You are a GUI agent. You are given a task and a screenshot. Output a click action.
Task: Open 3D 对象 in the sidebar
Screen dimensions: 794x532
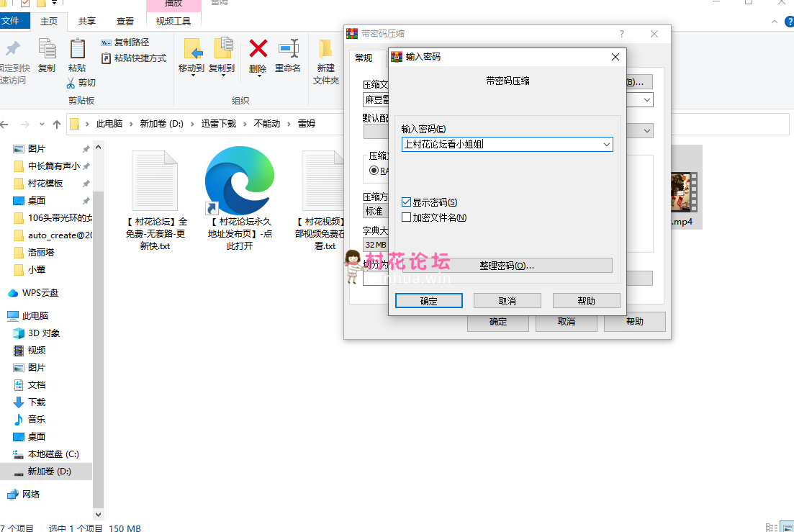click(x=44, y=333)
